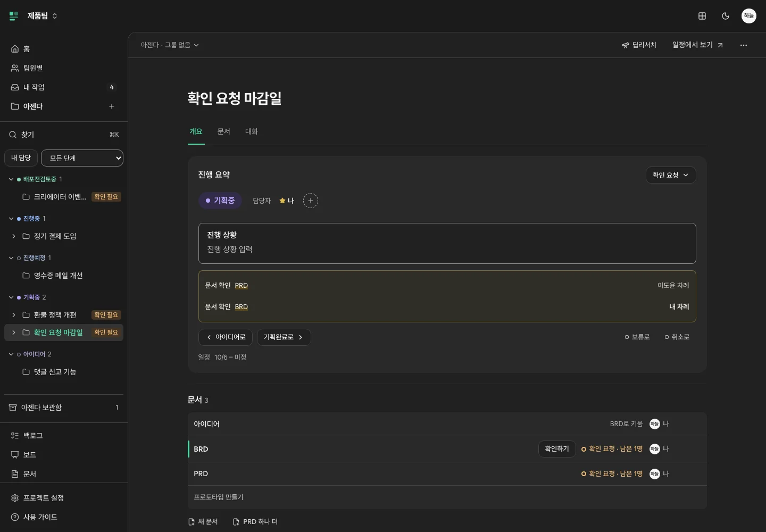This screenshot has height=532, width=766.
Task: Click the three-dot more options icon
Action: (x=744, y=45)
